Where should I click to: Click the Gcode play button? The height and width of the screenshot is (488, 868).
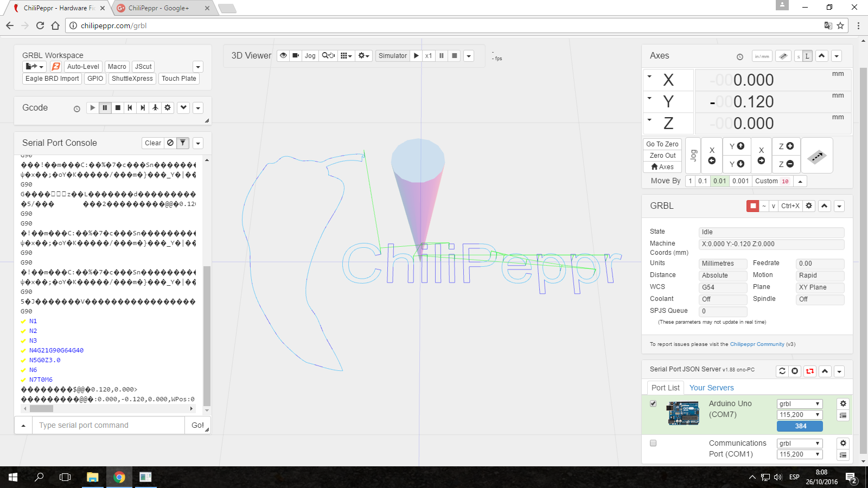point(93,108)
